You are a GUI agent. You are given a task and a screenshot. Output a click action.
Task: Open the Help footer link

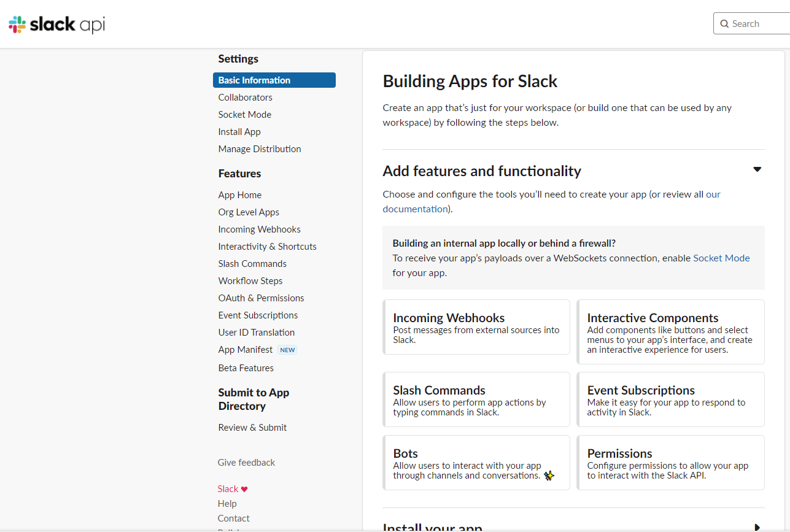(x=227, y=504)
